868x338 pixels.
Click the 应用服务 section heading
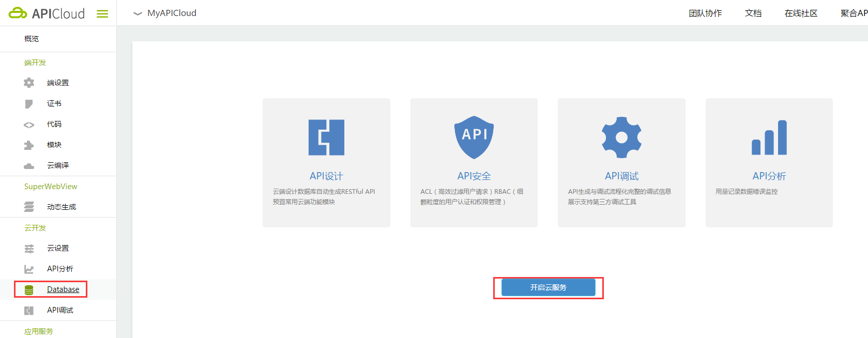(x=39, y=331)
